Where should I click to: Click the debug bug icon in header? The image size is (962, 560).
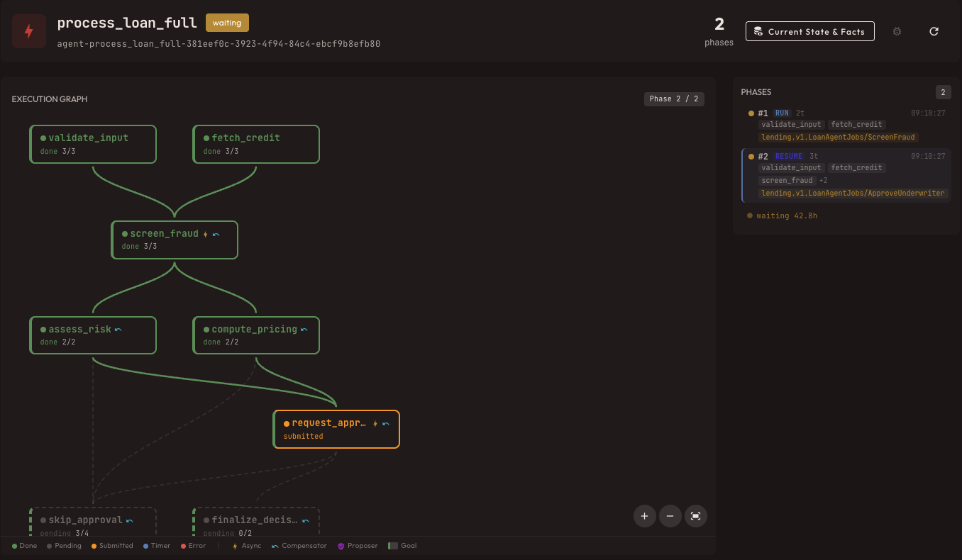coord(897,31)
